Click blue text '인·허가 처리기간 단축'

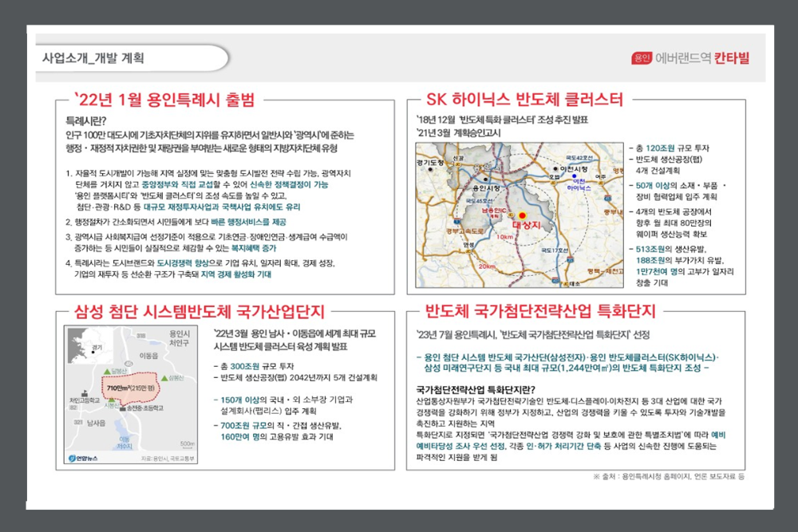pos(563,446)
